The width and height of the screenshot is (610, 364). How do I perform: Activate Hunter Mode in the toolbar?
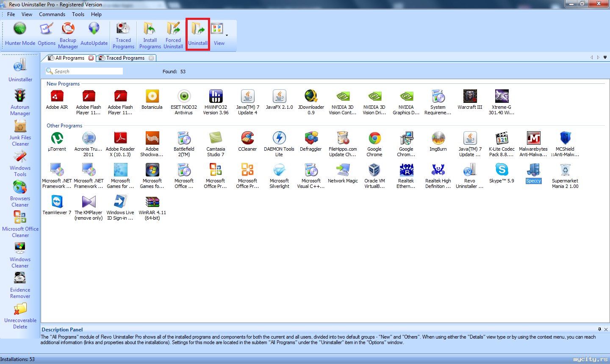(x=20, y=34)
